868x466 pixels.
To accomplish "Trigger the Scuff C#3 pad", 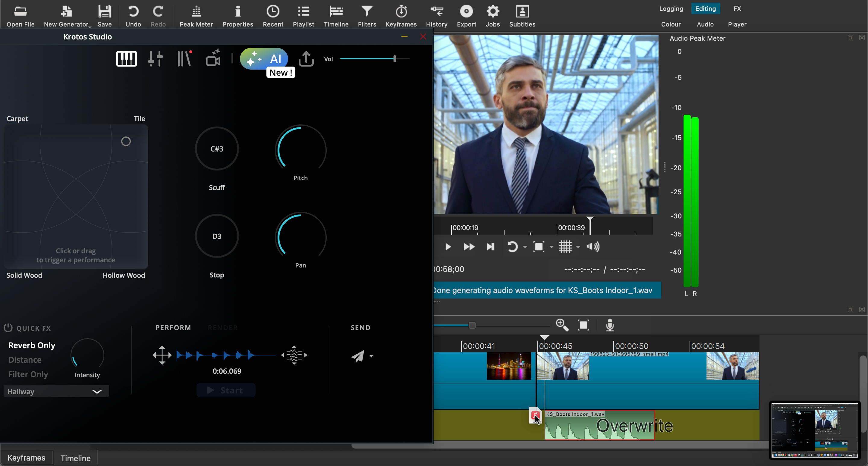I will pos(217,149).
